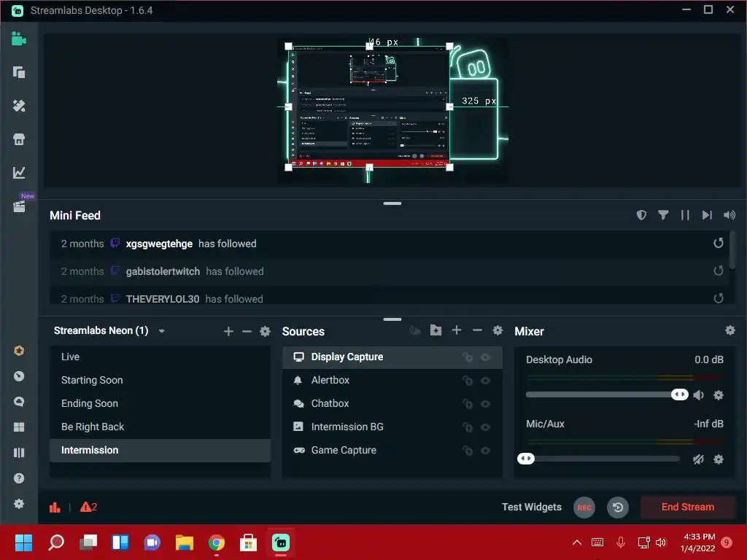Screen dimensions: 747x560
Task: Select display capture in preview canvas
Action: pos(368,106)
